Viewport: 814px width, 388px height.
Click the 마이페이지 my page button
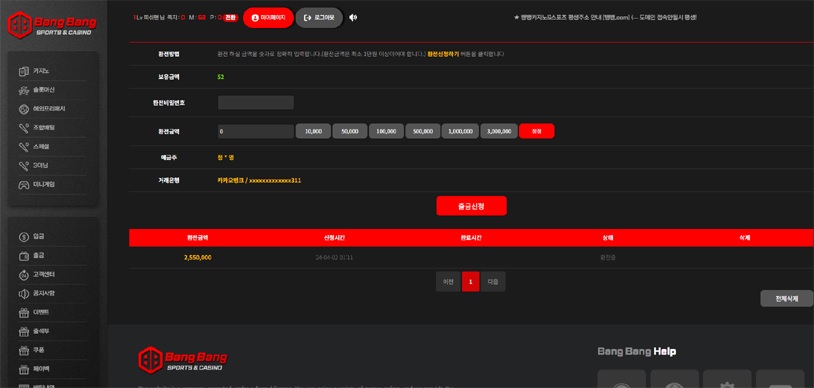(x=268, y=18)
